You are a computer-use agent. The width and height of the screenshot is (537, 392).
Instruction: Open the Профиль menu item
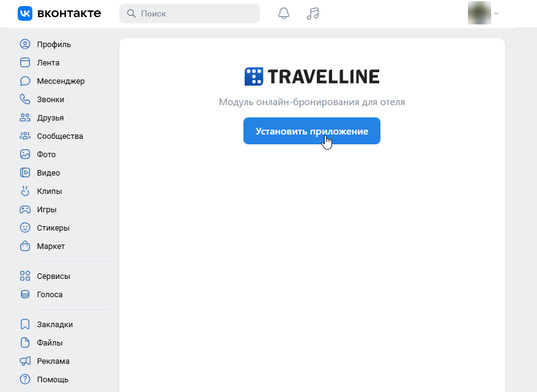(54, 45)
